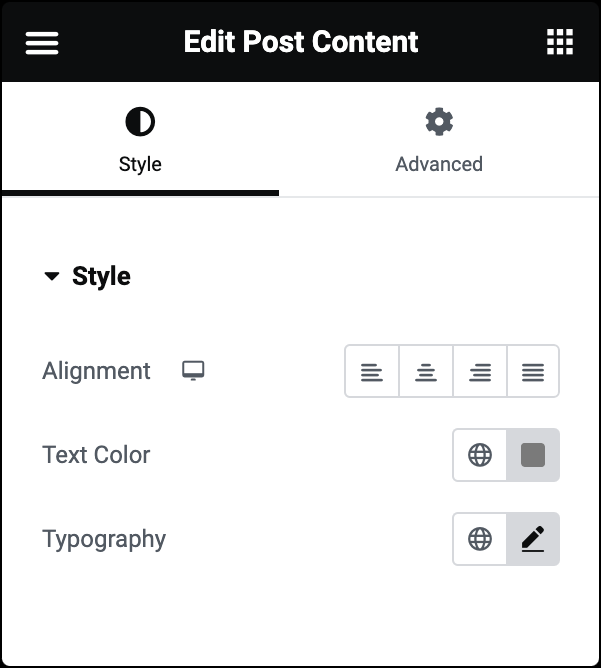The height and width of the screenshot is (668, 601).
Task: Set alignment to center
Action: click(426, 371)
